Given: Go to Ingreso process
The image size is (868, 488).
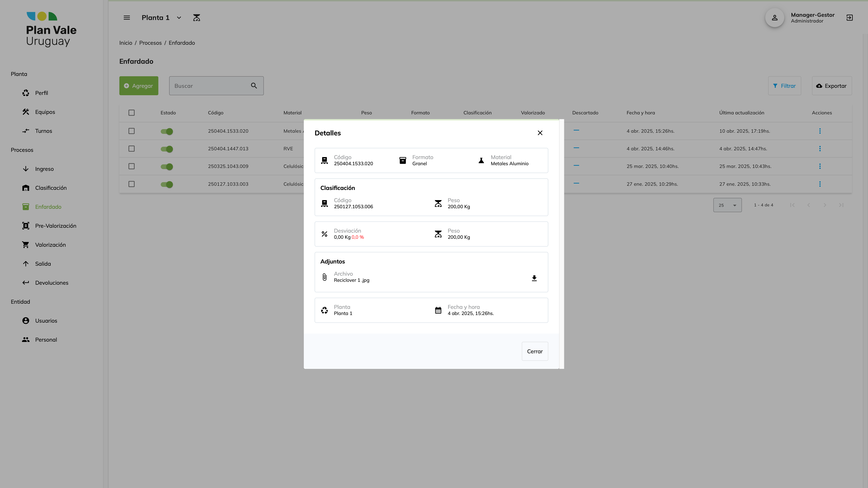Looking at the screenshot, I should tap(44, 169).
